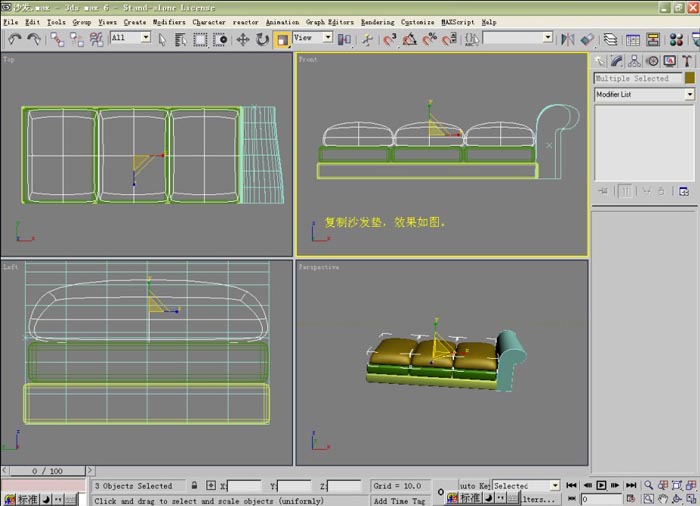Screen dimensions: 700x506
Task: Toggle the Percent Snap icon
Action: 429,40
